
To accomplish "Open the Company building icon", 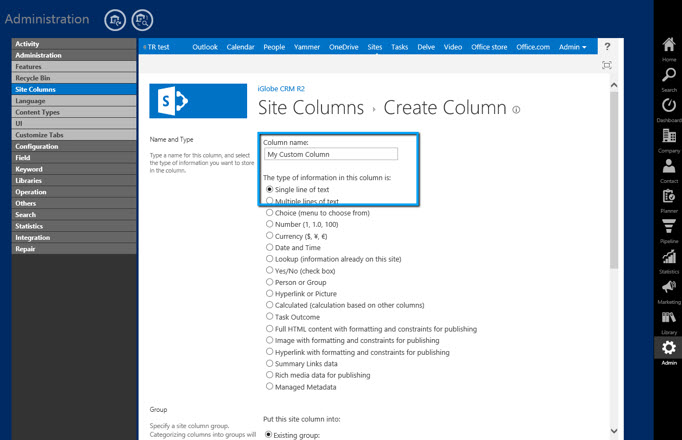I will (x=669, y=136).
